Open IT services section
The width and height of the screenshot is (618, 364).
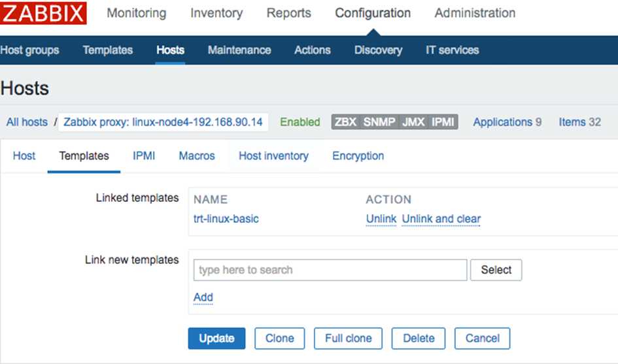[452, 50]
